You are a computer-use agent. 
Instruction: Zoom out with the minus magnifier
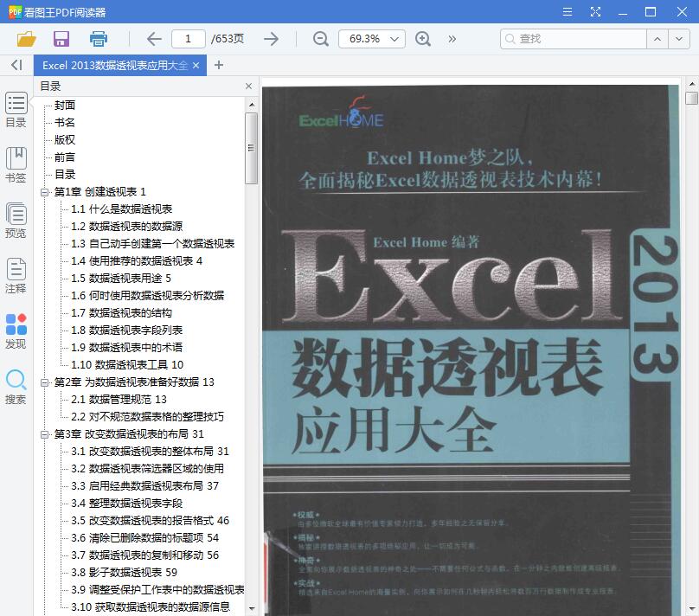[x=321, y=39]
